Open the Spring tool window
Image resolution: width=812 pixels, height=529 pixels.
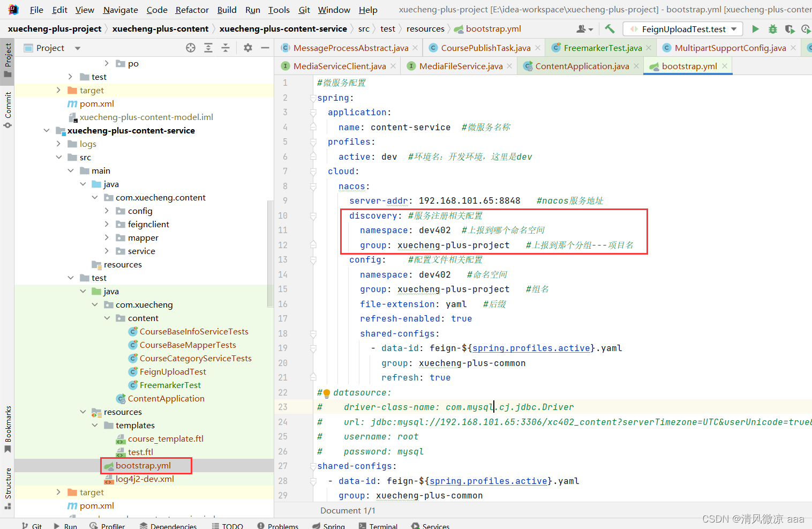click(x=328, y=526)
